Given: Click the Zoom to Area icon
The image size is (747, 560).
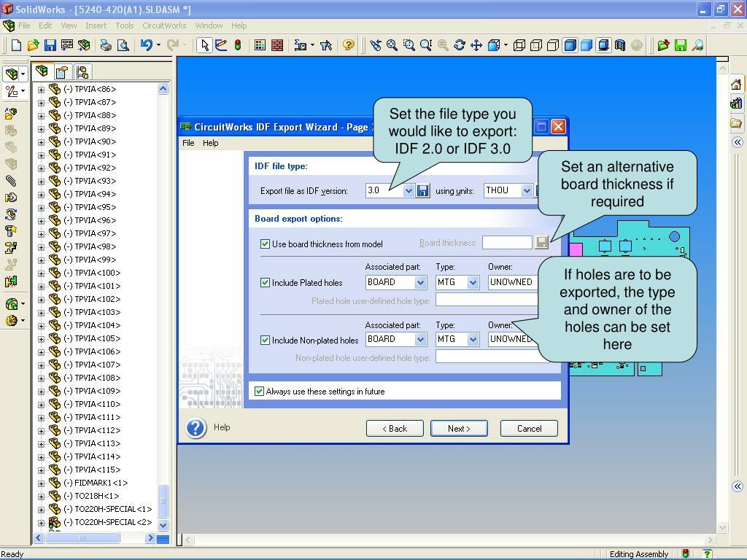Looking at the screenshot, I should [x=409, y=45].
